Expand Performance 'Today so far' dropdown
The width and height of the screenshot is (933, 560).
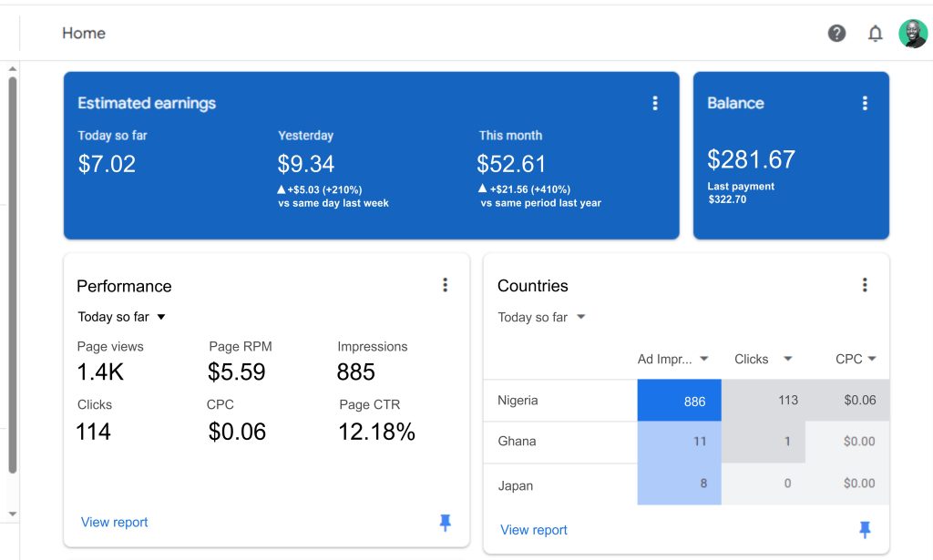click(122, 317)
